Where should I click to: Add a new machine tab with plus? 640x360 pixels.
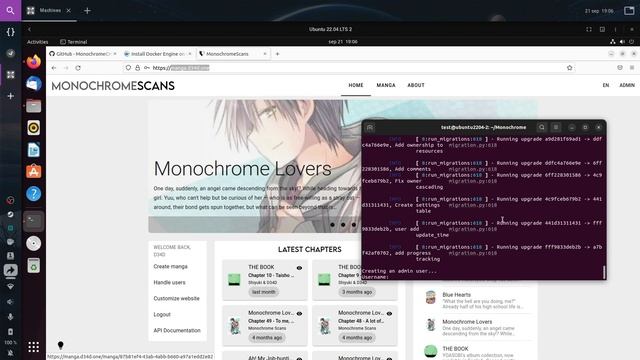87,11
